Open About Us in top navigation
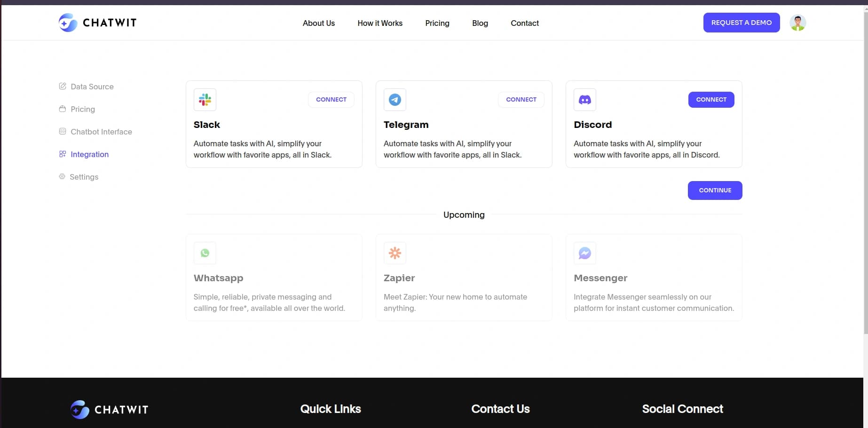868x428 pixels. tap(319, 23)
